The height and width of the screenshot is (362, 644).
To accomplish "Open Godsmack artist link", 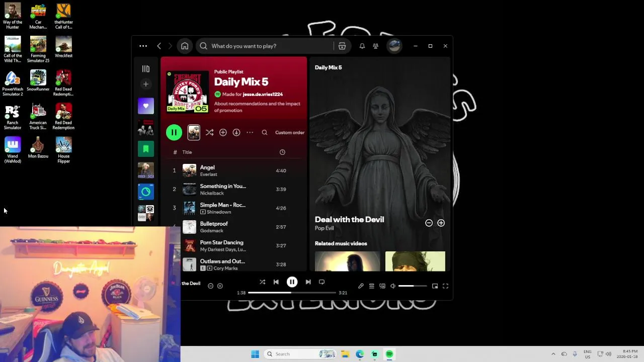I will pos(211,231).
